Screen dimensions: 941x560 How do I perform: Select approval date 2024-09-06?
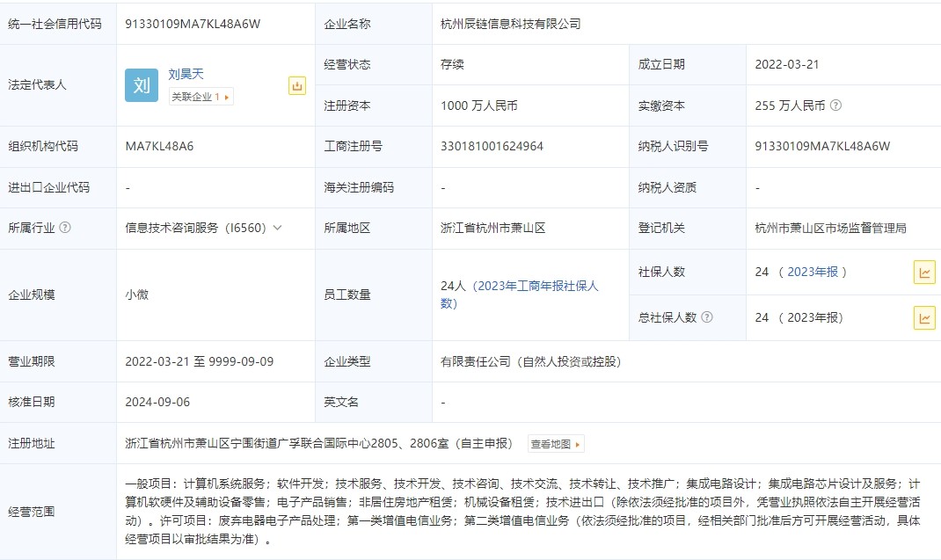pyautogui.click(x=157, y=402)
